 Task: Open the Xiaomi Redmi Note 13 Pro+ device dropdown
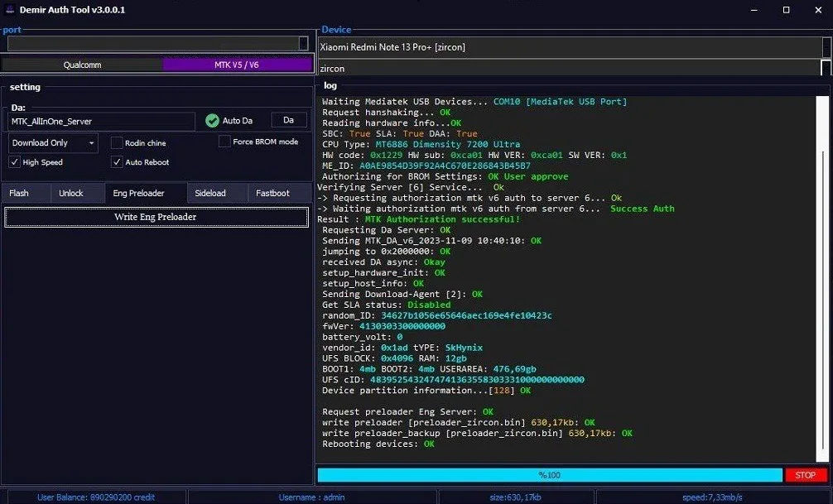coord(826,47)
